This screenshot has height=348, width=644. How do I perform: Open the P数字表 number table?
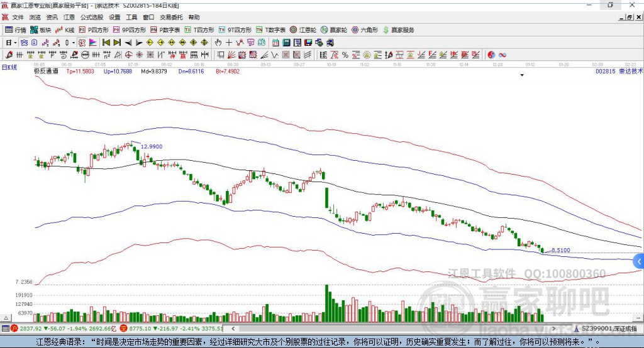(x=165, y=30)
